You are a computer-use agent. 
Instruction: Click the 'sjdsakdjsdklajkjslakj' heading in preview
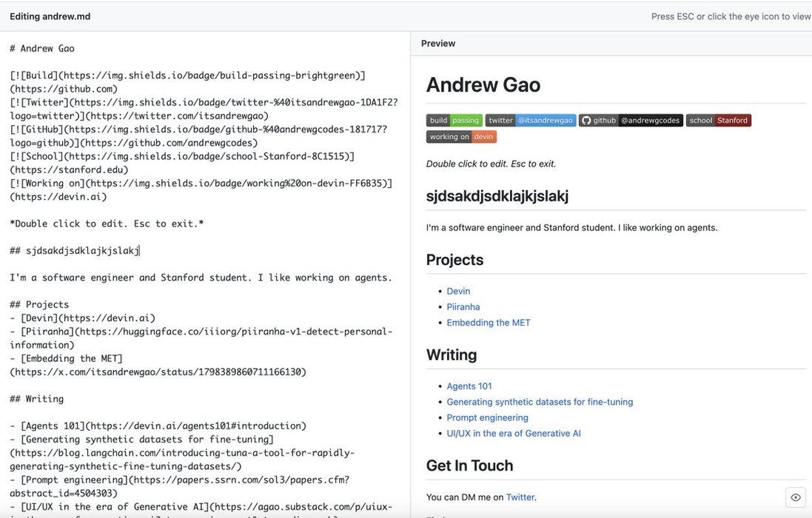(x=497, y=196)
